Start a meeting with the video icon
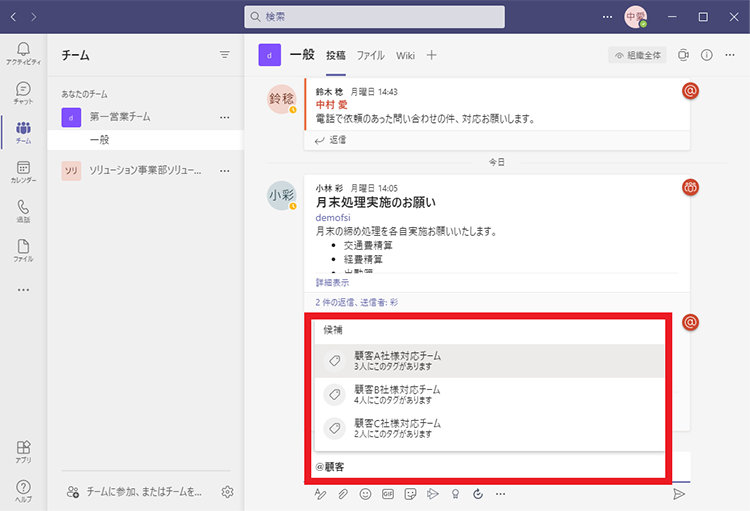This screenshot has width=750, height=511. point(684,55)
